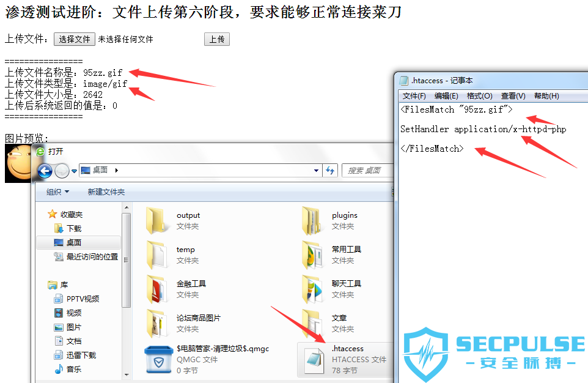This screenshot has height=383, width=588.
Task: Click the 选择文件 button
Action: 74,39
